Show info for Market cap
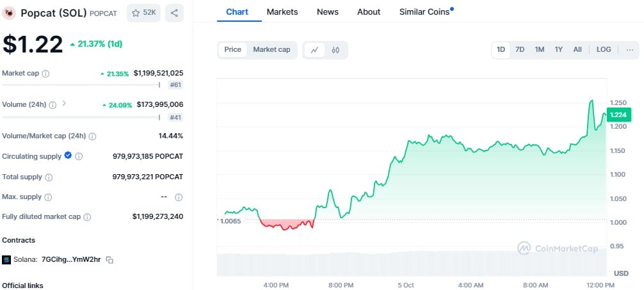This screenshot has height=290, width=644. pos(45,74)
